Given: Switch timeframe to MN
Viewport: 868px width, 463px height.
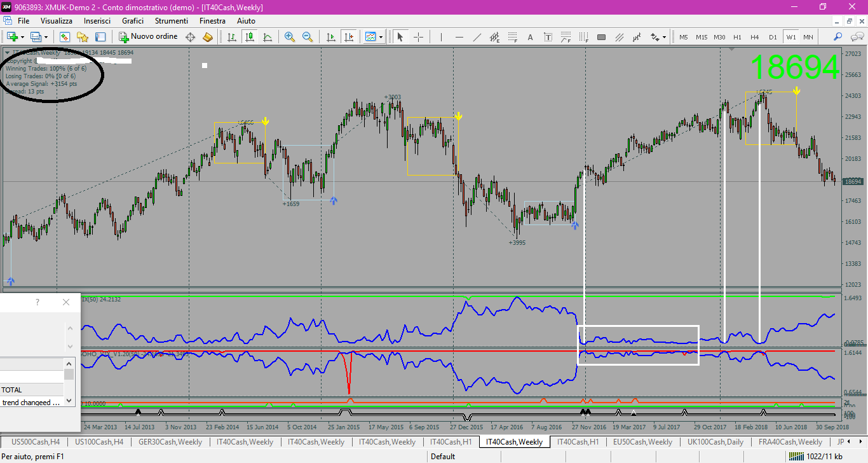Looking at the screenshot, I should point(808,37).
